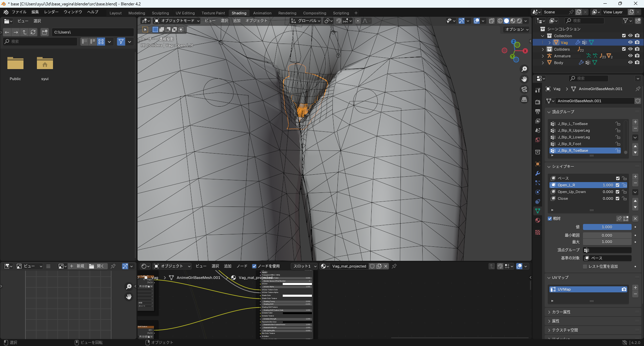This screenshot has width=644, height=346.
Task: Open the Material properties tab icon
Action: click(x=538, y=220)
